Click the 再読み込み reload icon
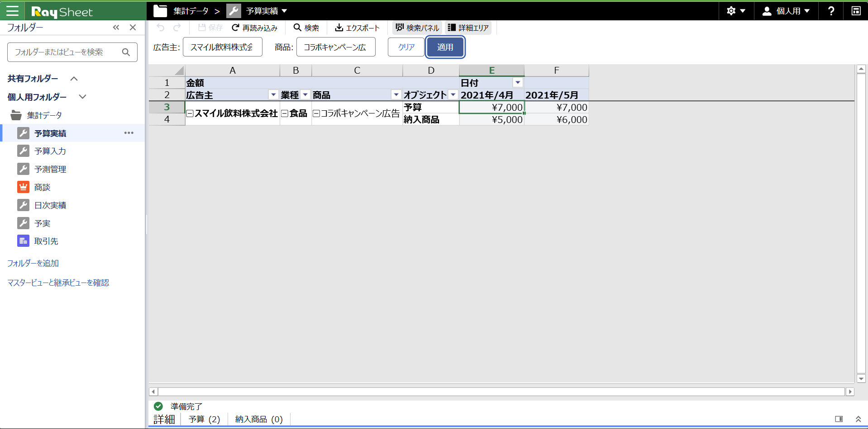The image size is (868, 429). [235, 28]
